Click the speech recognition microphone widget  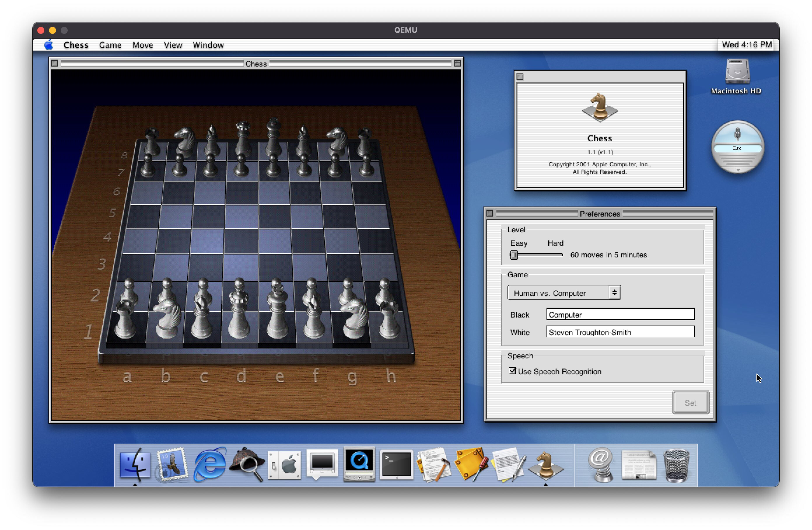pyautogui.click(x=737, y=134)
